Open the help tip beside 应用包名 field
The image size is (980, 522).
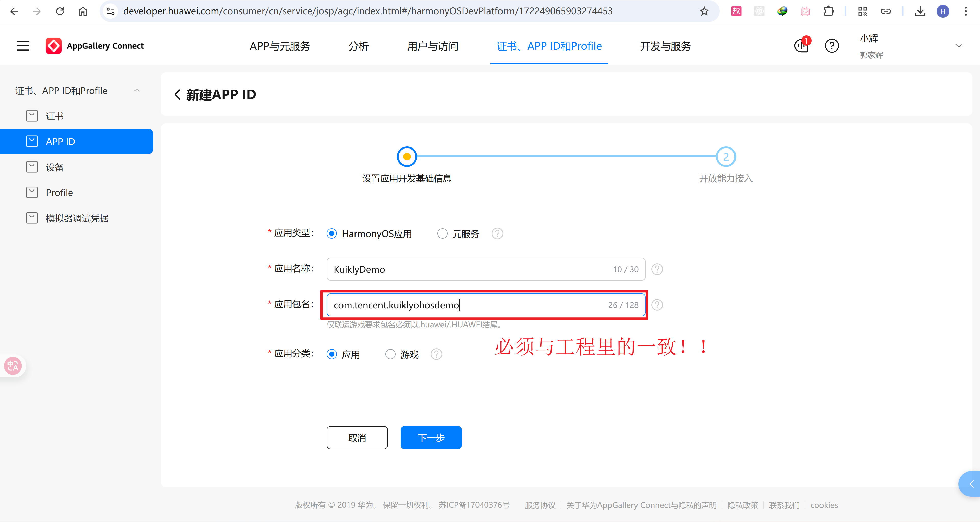tap(657, 305)
